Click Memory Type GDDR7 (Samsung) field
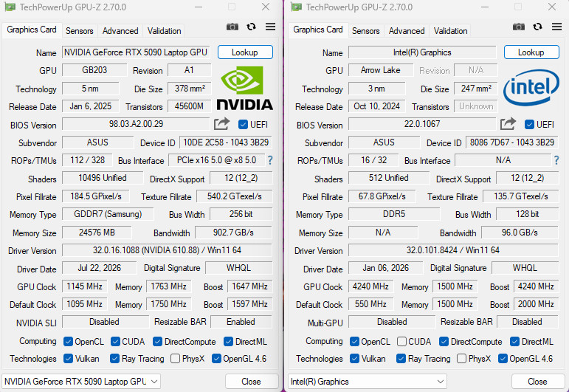The width and height of the screenshot is (569, 392). tap(108, 214)
